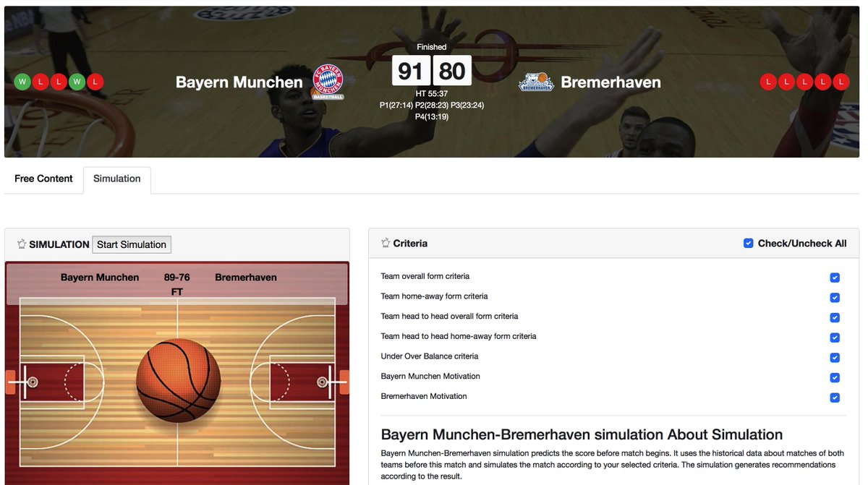Click Bayern Munchen's fourth form badge, green W
This screenshot has height=485, width=868.
(x=77, y=82)
